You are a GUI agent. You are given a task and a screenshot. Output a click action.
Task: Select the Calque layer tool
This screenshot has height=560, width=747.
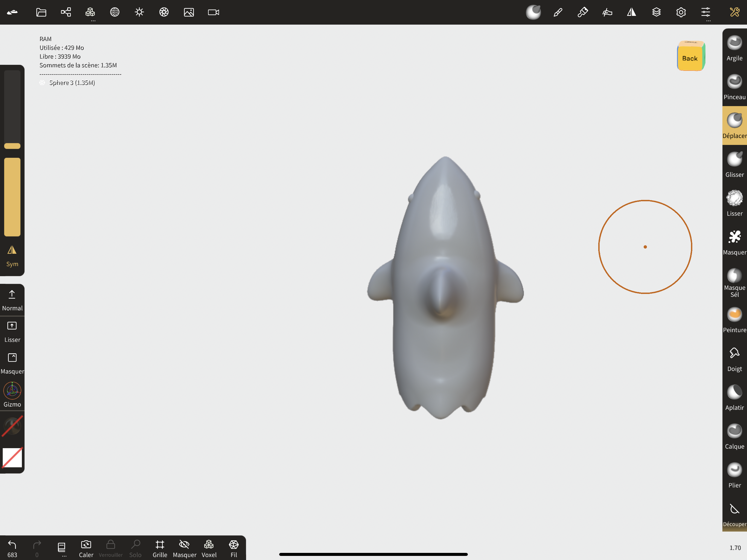[x=734, y=437]
